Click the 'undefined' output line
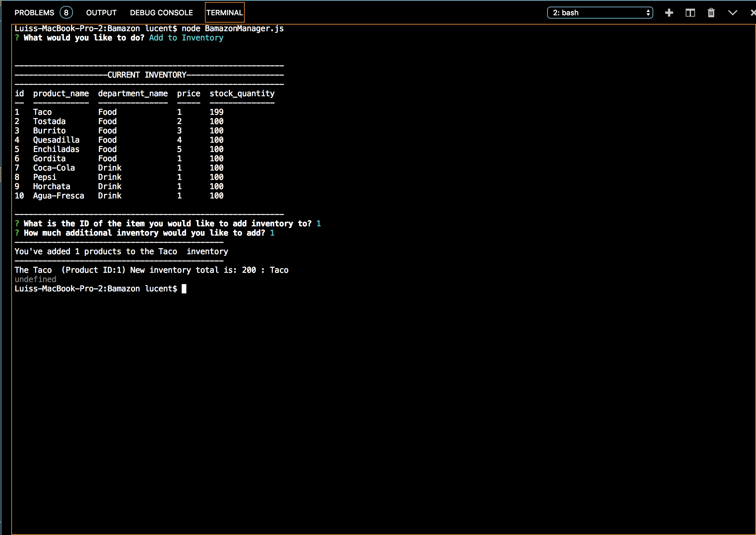 click(x=35, y=279)
